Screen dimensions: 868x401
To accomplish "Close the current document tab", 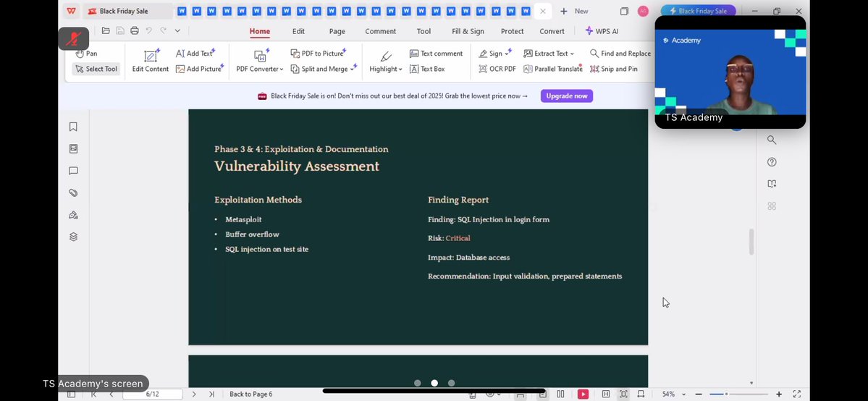I will click(x=542, y=11).
